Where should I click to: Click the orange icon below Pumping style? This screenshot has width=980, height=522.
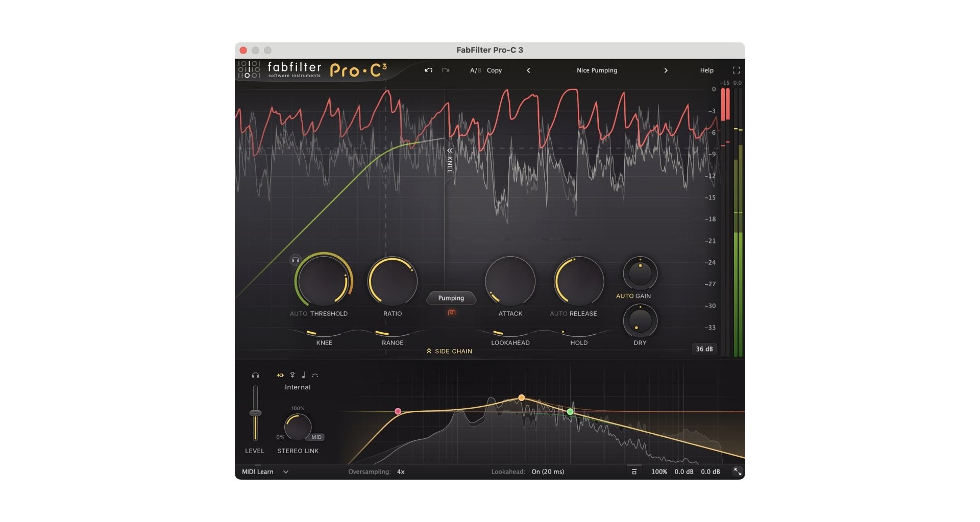pyautogui.click(x=452, y=312)
